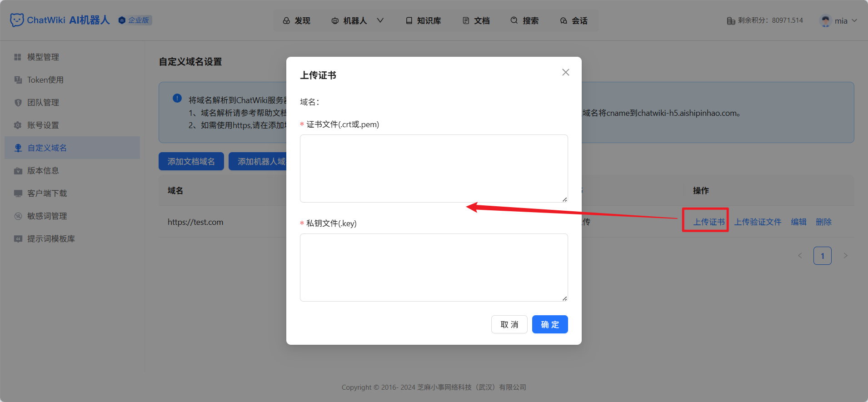Open the 搜索 nav tab

point(524,20)
